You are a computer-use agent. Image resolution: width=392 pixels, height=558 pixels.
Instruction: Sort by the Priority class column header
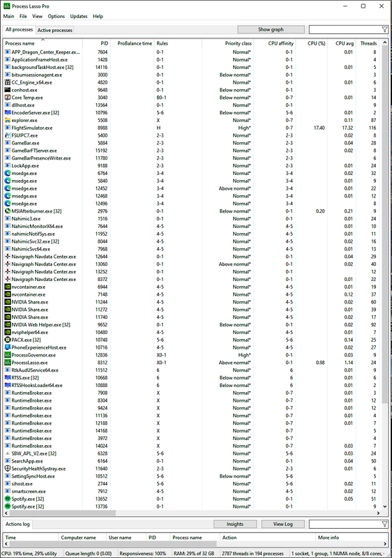(x=228, y=43)
